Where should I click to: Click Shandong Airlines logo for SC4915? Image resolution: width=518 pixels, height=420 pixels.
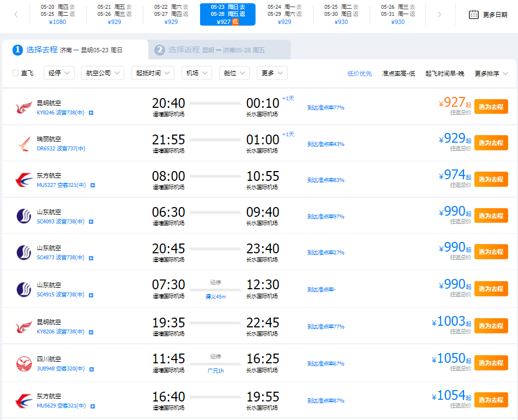click(24, 290)
